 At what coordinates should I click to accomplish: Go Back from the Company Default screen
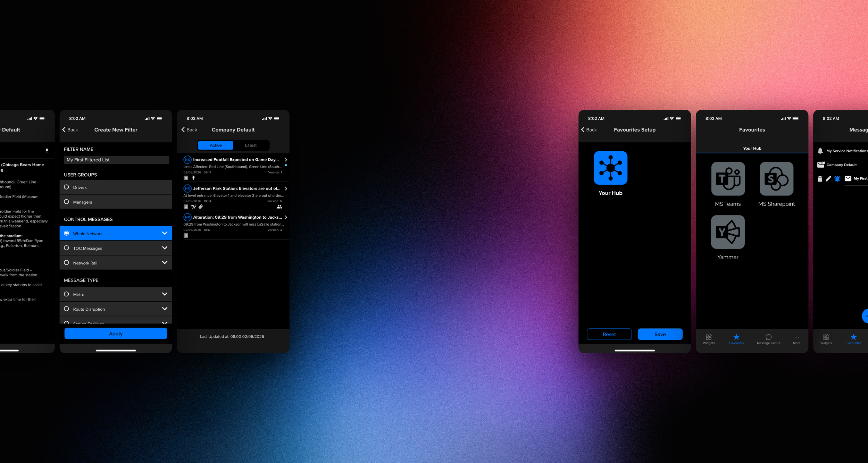[189, 130]
